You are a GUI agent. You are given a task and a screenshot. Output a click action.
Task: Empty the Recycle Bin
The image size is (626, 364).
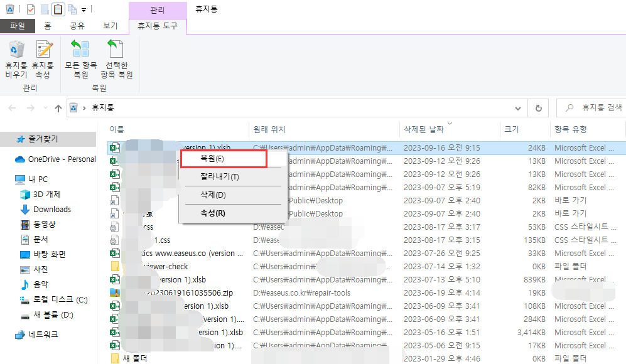point(15,58)
